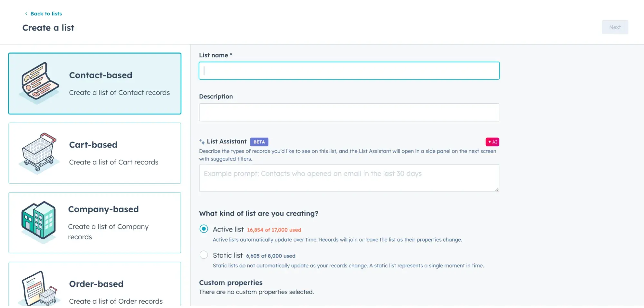The width and height of the screenshot is (644, 308).
Task: Click the Static list description text
Action: coord(348,265)
